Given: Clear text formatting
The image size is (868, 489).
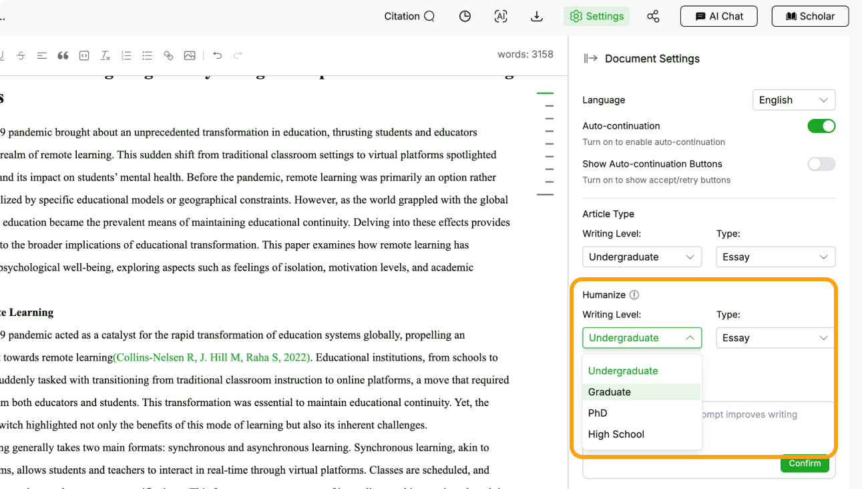Looking at the screenshot, I should [105, 55].
